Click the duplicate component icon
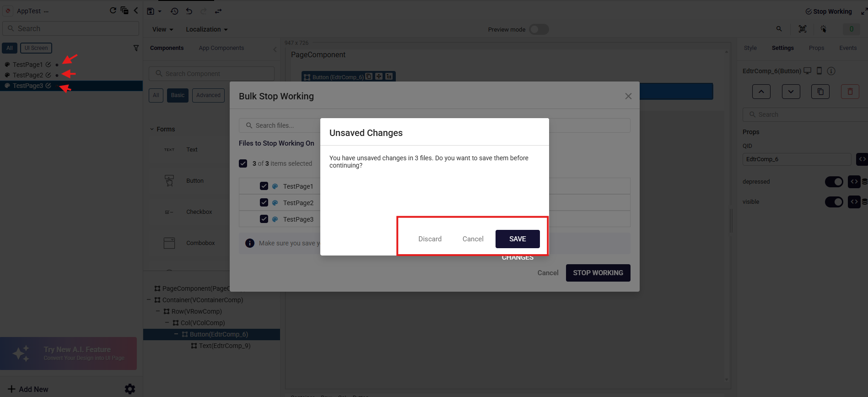The image size is (868, 397). click(x=820, y=92)
